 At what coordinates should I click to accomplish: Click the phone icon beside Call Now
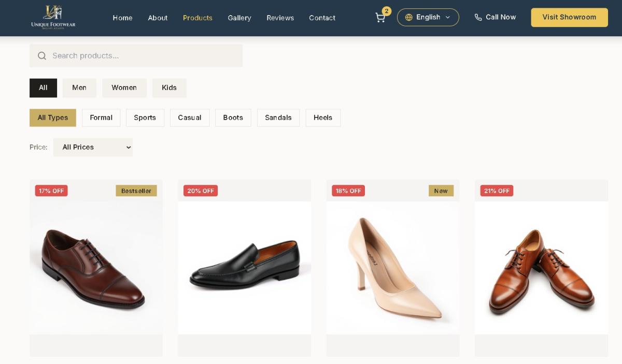[478, 18]
